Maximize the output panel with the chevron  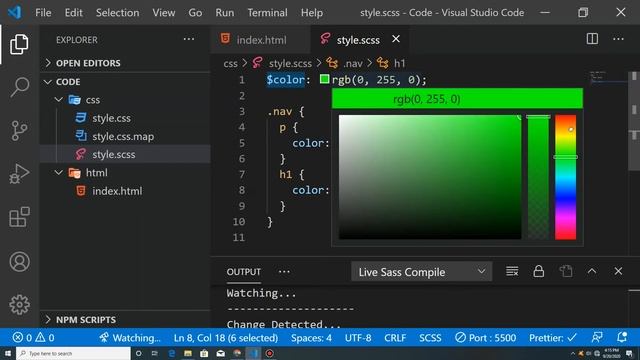point(592,271)
